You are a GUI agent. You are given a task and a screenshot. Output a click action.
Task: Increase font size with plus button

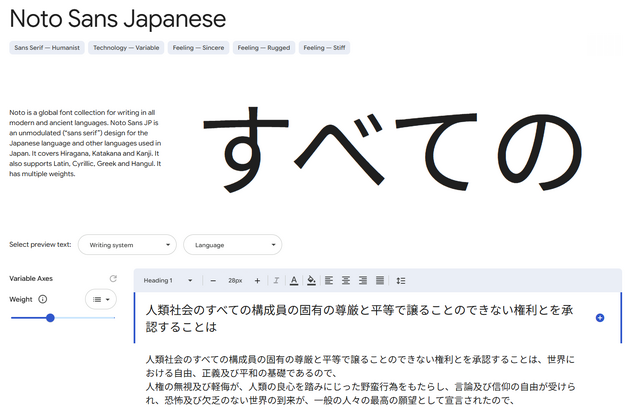(257, 281)
